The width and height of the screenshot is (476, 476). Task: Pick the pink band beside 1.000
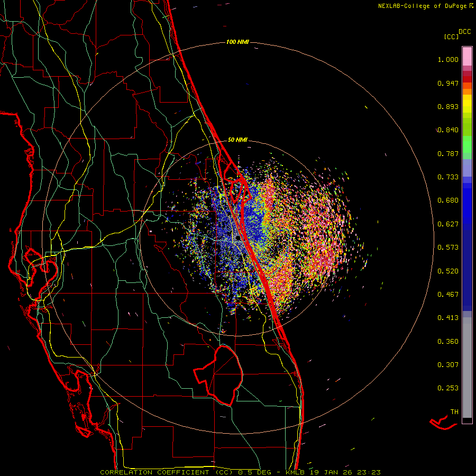pos(467,57)
